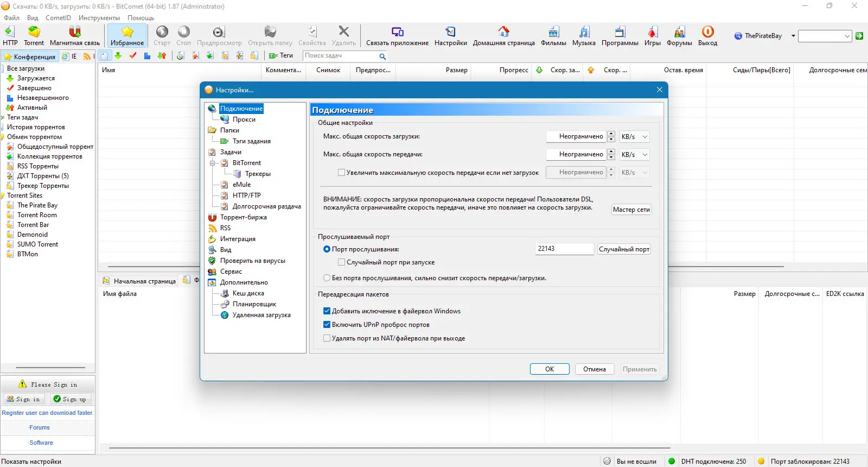Click the Случайный порт button
Viewport: 868px width, 467px height.
(624, 249)
